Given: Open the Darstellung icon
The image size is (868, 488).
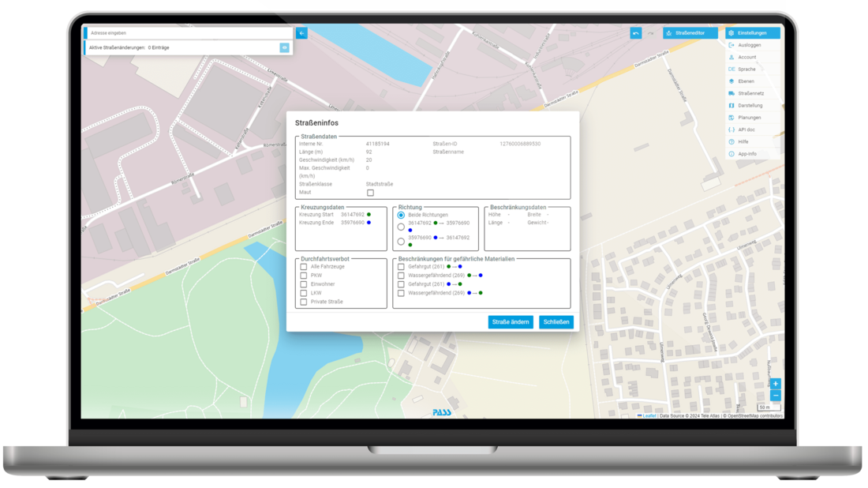Looking at the screenshot, I should 732,105.
